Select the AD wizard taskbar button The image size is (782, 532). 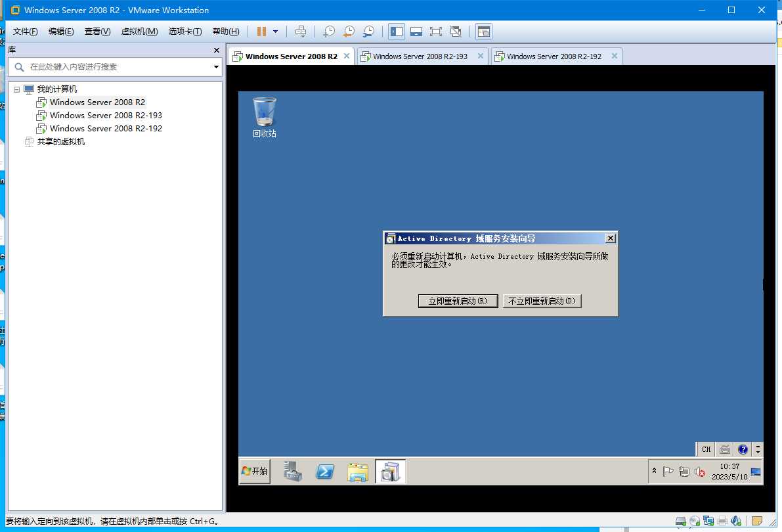click(390, 471)
